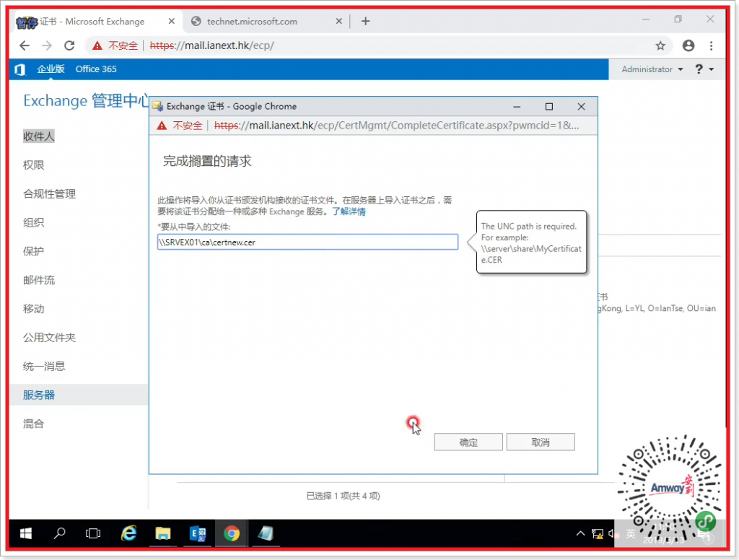Click the certificate UNC path input field

(x=307, y=242)
